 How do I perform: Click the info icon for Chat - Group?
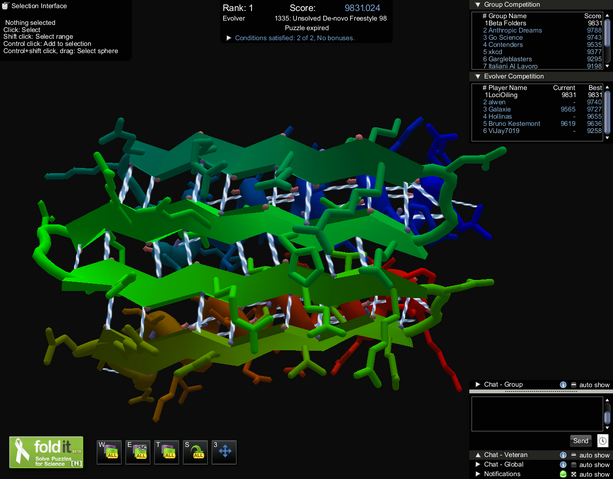click(563, 385)
